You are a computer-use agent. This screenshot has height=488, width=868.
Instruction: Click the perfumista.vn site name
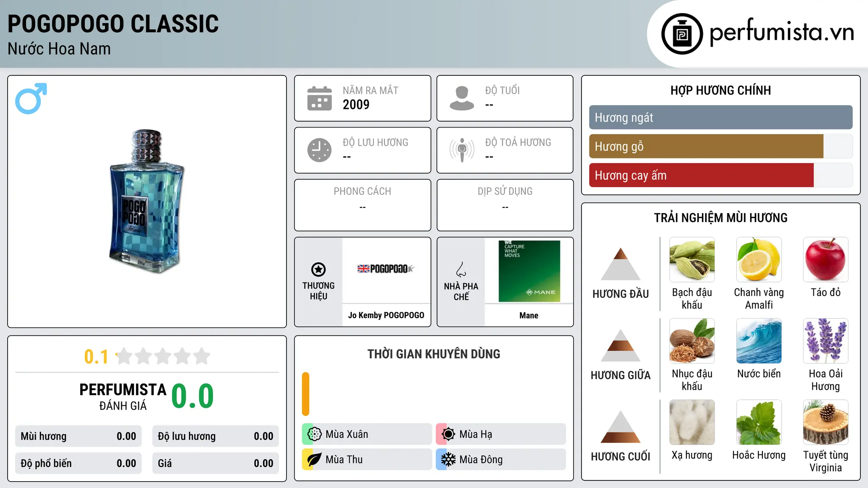coord(782,32)
